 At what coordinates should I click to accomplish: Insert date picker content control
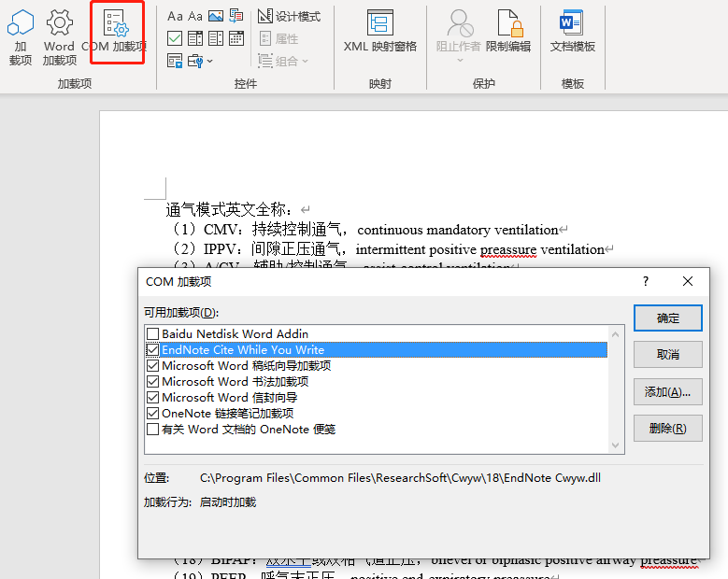236,38
